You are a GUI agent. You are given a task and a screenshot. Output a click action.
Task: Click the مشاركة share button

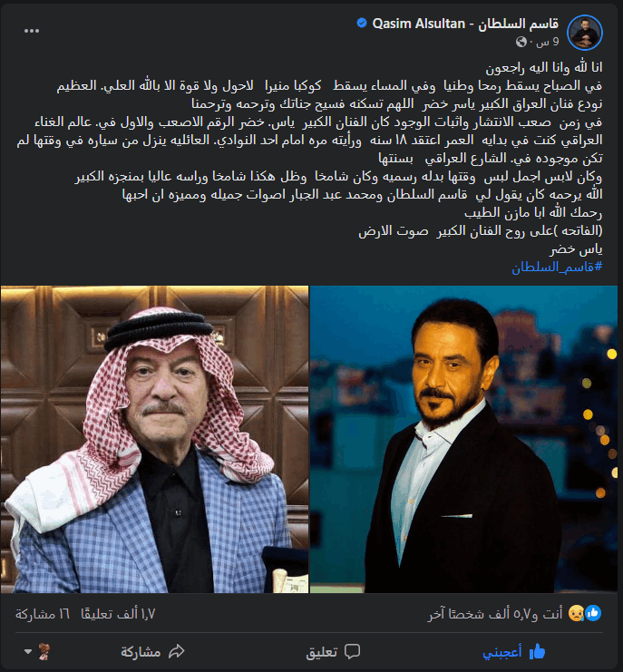(152, 652)
